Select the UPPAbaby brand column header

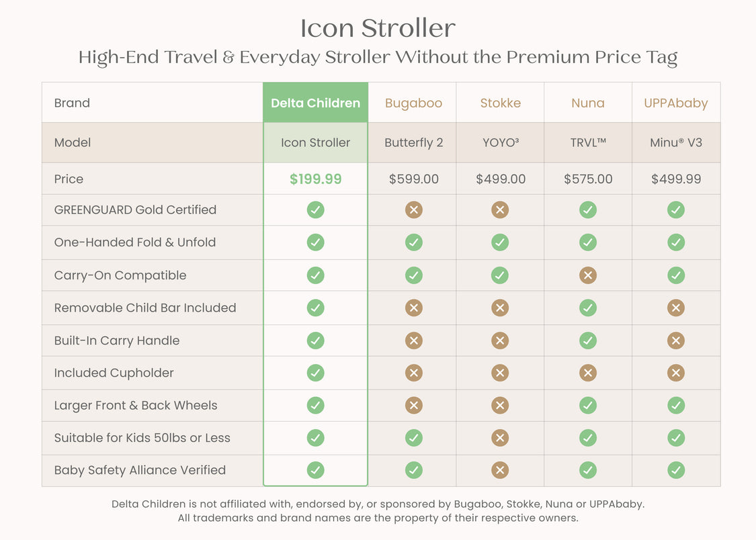click(x=676, y=103)
